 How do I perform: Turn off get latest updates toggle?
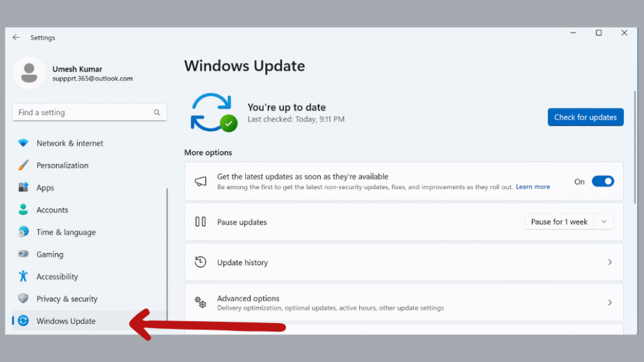tap(602, 182)
